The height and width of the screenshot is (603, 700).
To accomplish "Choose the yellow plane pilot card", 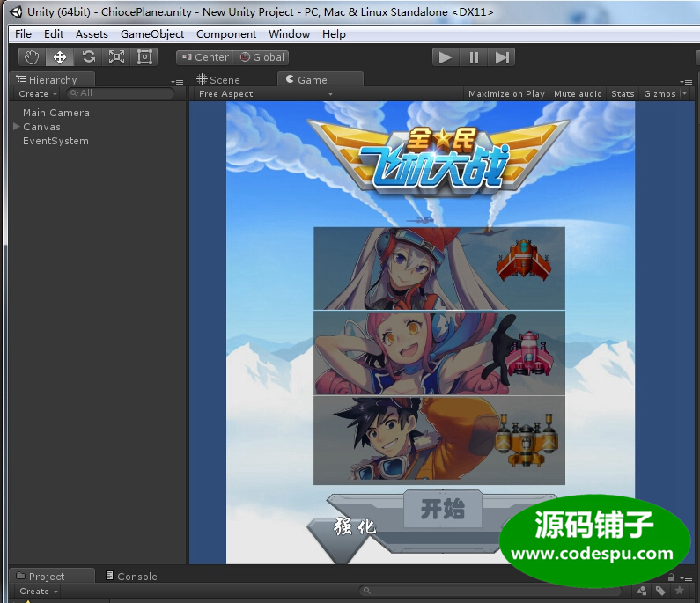I will pyautogui.click(x=439, y=440).
